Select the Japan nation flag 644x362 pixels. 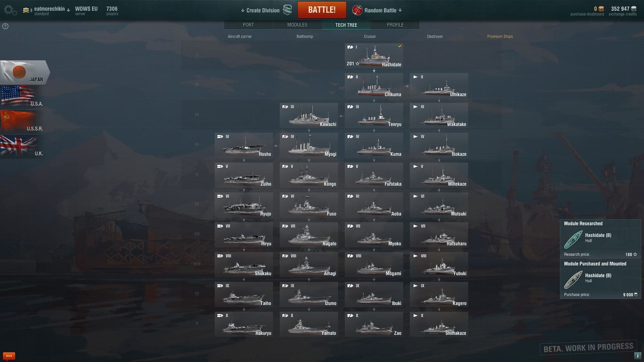pos(25,72)
